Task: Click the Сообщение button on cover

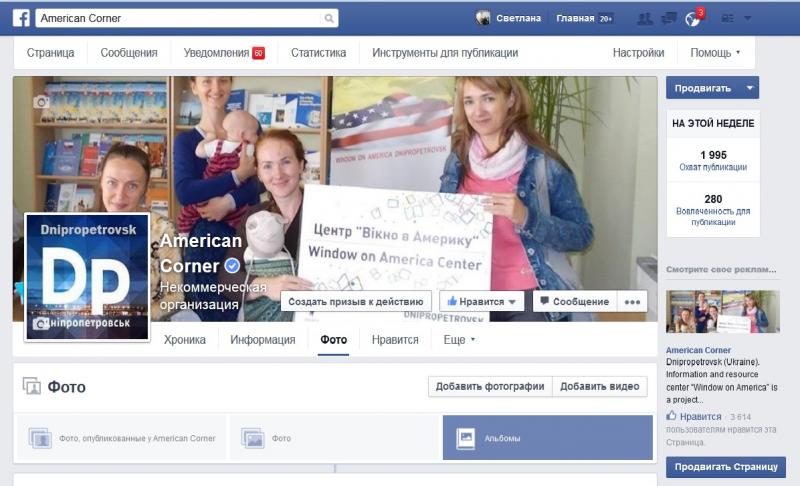Action: coord(575,302)
